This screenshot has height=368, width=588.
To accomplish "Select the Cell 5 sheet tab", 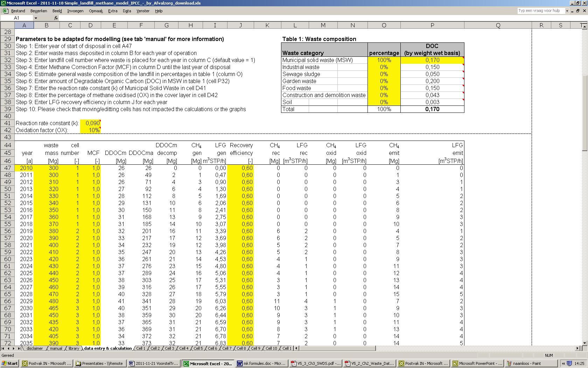I will pyautogui.click(x=198, y=348).
